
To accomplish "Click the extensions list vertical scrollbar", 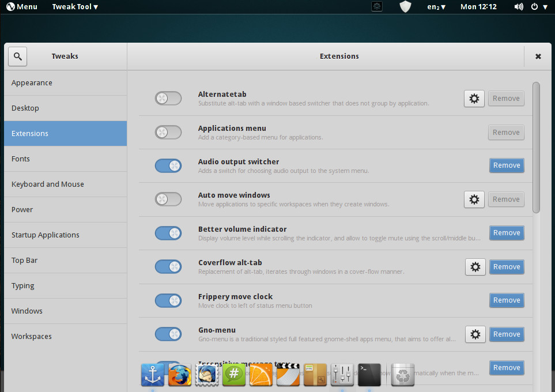I will [x=536, y=148].
